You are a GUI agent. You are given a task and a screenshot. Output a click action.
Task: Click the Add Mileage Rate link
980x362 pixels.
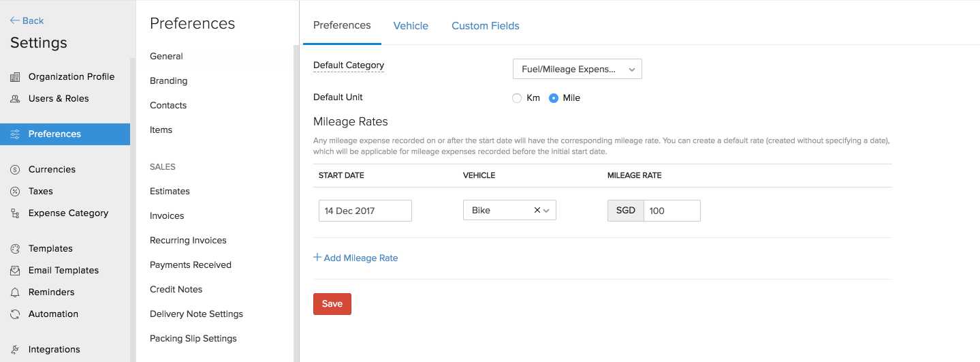pyautogui.click(x=355, y=258)
